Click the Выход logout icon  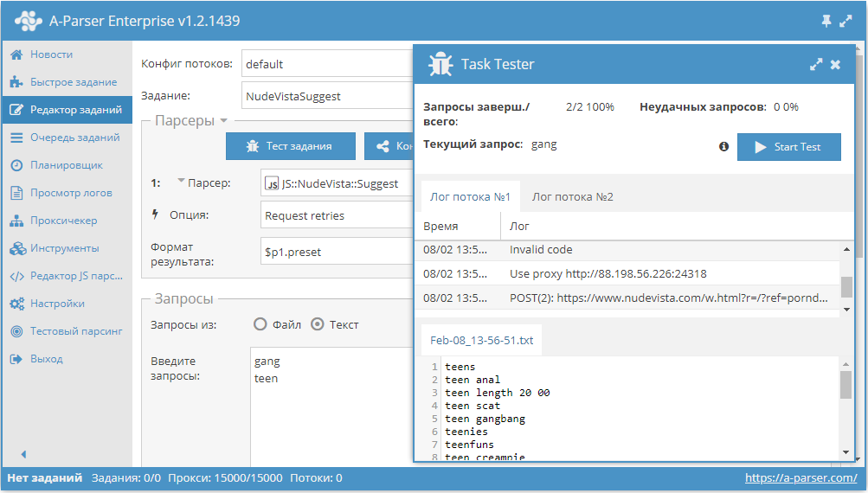[x=16, y=359]
